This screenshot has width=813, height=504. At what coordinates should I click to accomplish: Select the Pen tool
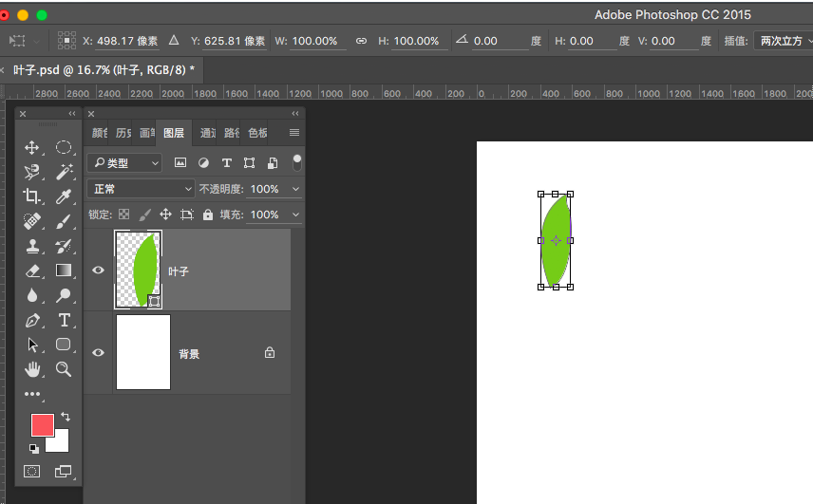point(32,320)
